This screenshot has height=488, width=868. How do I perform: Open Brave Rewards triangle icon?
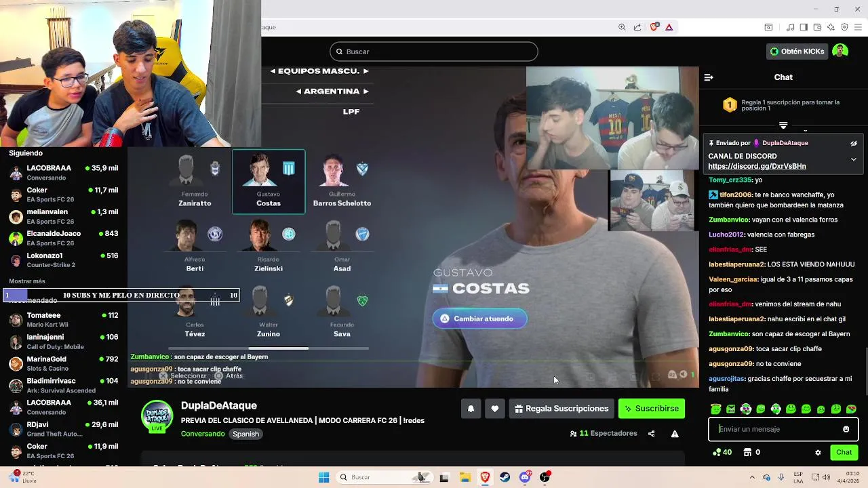(x=669, y=27)
